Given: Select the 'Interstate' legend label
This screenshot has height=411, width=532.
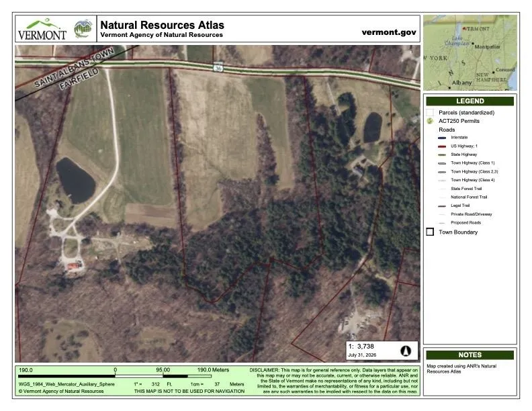Looking at the screenshot, I should (x=459, y=138).
